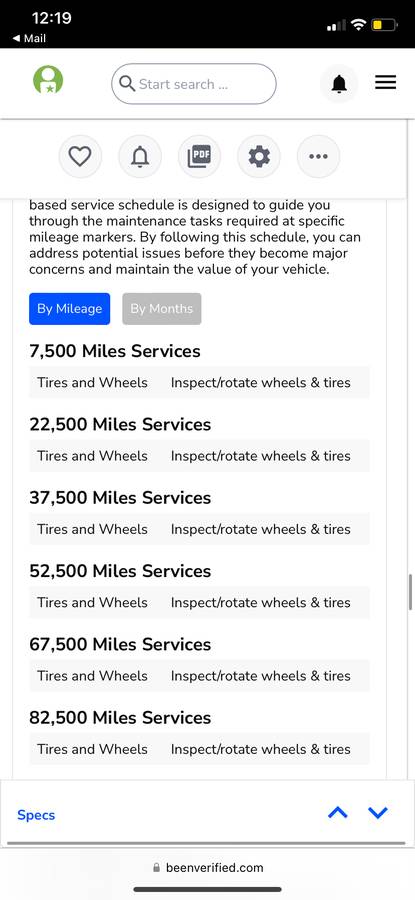Screen dimensions: 415x900
Task: Open the gear settings icon
Action: pyautogui.click(x=259, y=156)
